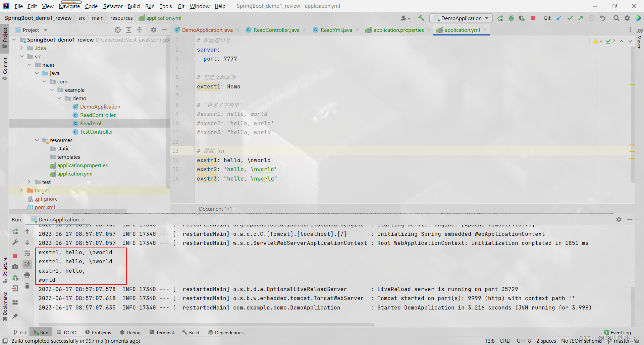Open IDE settings gear in top toolbar
The image size is (644, 345).
627,18
